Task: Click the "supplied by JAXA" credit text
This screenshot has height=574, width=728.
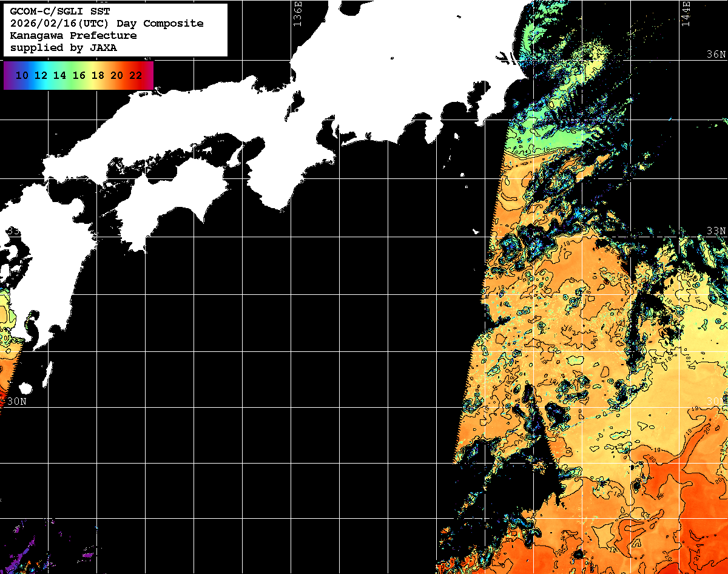Action: pyautogui.click(x=63, y=48)
